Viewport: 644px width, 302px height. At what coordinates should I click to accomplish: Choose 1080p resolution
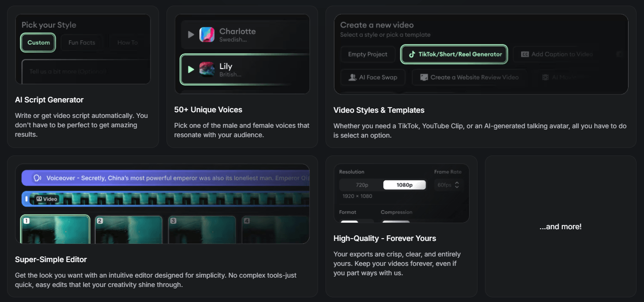404,185
